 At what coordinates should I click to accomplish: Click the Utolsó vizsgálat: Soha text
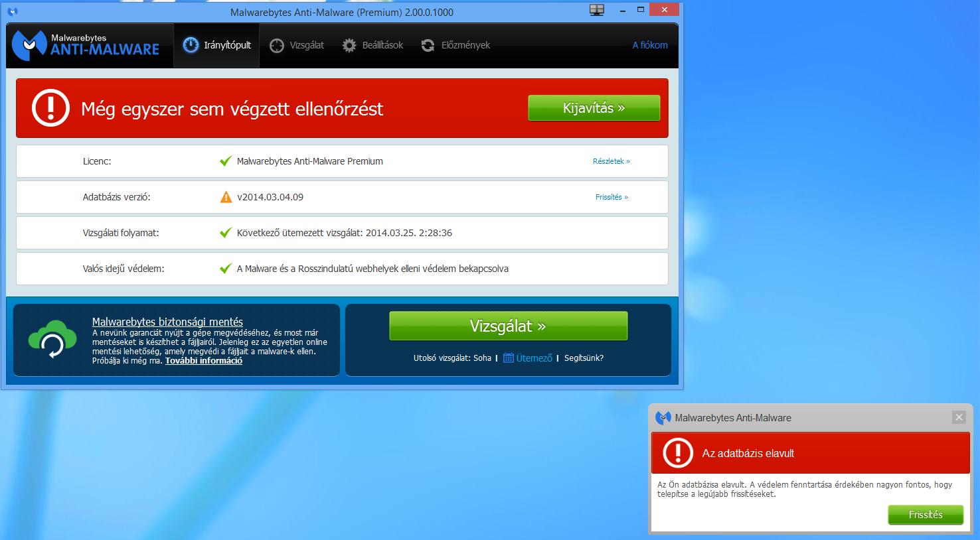click(452, 358)
